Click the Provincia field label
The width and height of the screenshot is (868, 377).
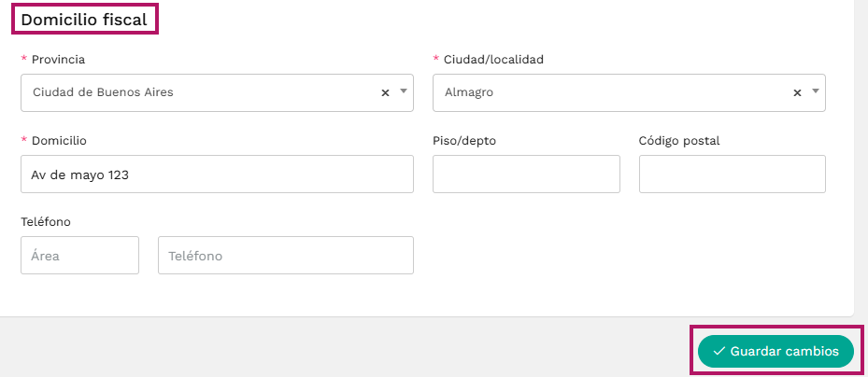(58, 60)
